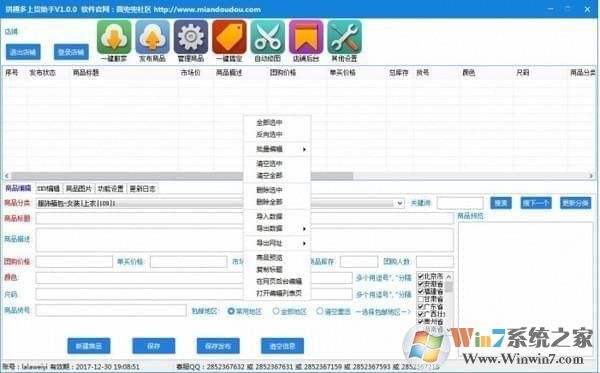This screenshot has height=373, width=600.
Task: Click the 更新分类 button
Action: pos(576,203)
